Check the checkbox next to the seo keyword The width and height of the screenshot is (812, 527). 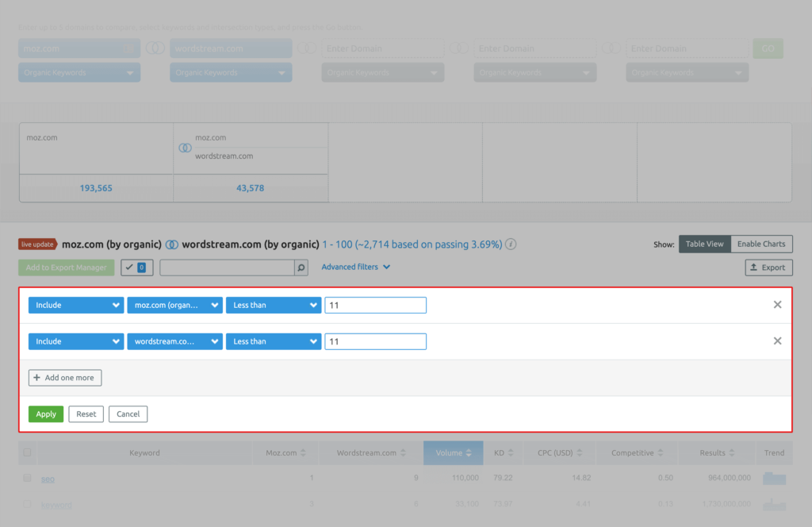pyautogui.click(x=26, y=479)
